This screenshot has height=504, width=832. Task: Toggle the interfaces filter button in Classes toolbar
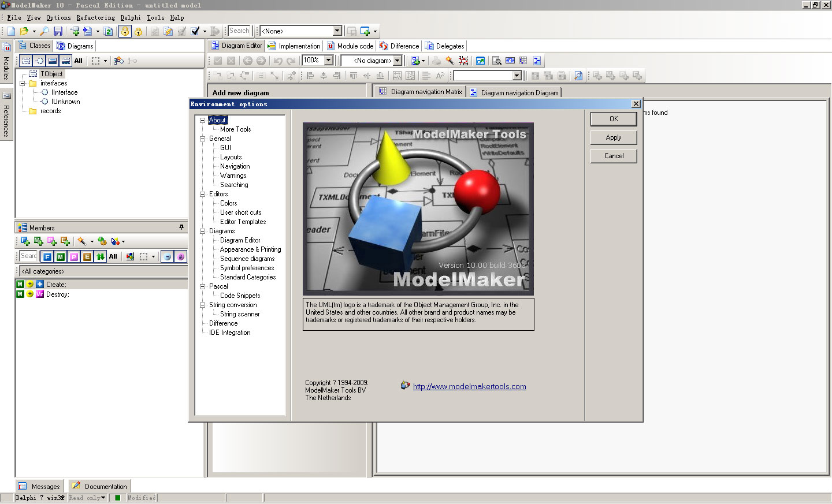39,61
